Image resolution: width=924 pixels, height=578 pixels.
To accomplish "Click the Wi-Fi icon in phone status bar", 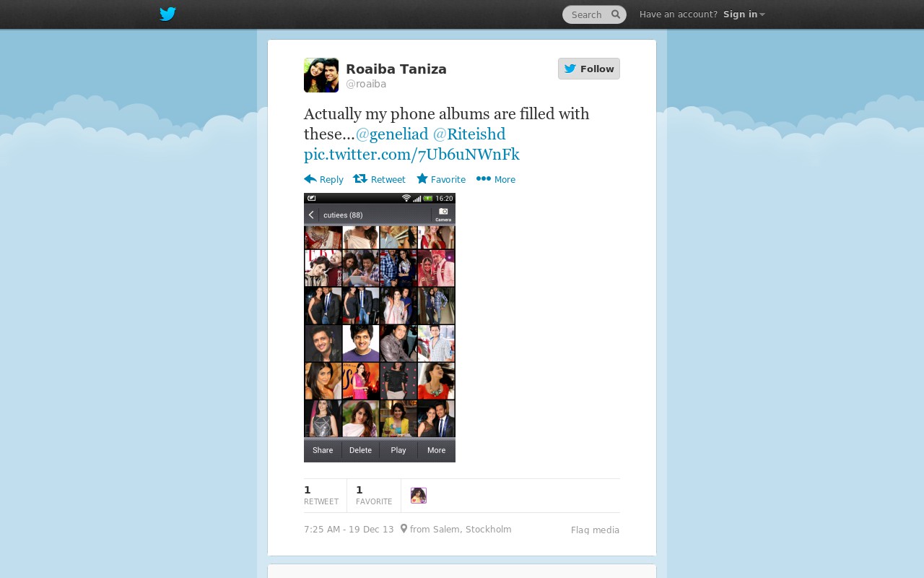I will (406, 198).
